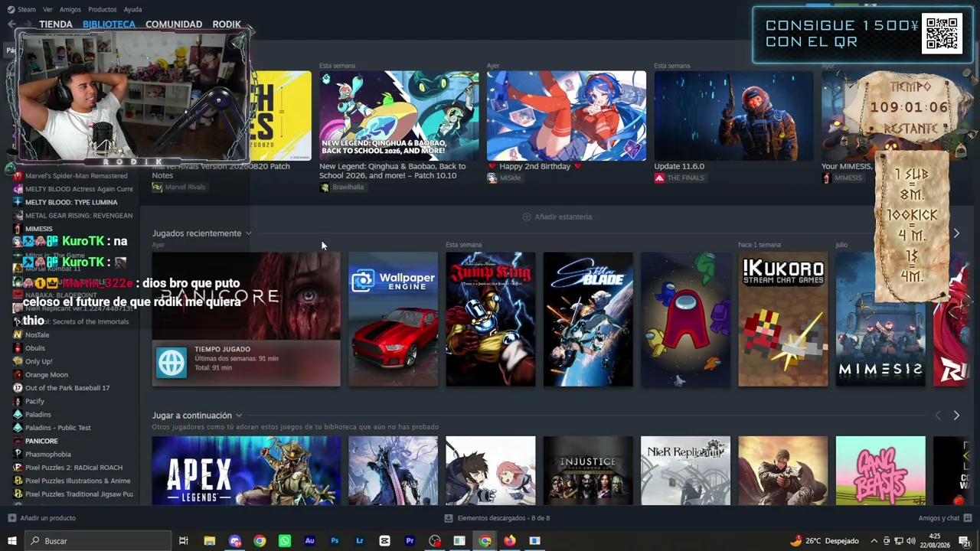The height and width of the screenshot is (551, 980).
Task: Open the Productos menu
Action: click(x=103, y=9)
